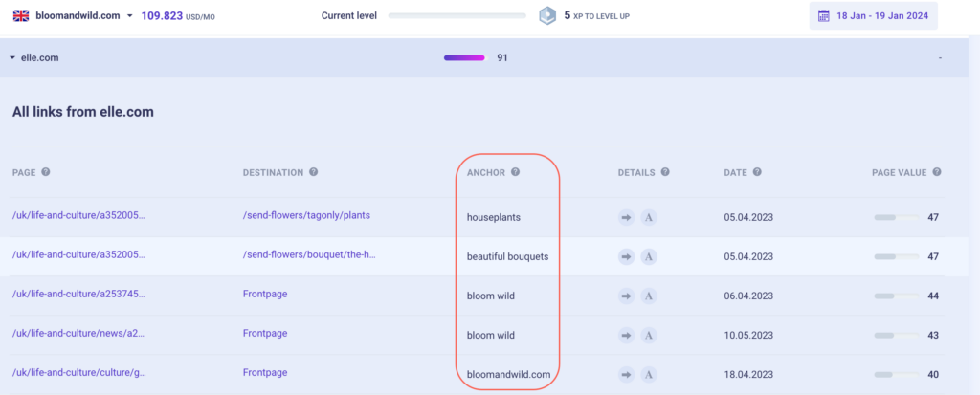Viewport: 980px width, 395px height.
Task: Open /send-flowers/bouquet/the-h… destination link
Action: (x=309, y=255)
